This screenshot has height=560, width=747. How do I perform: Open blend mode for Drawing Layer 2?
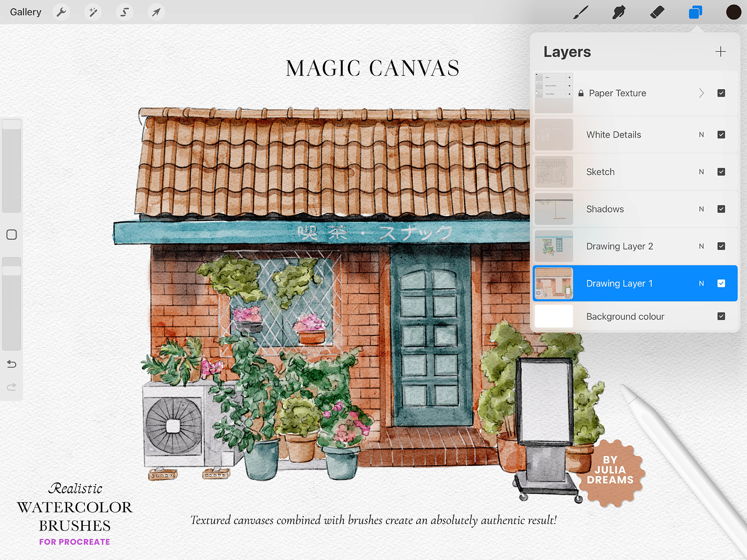[x=701, y=246]
